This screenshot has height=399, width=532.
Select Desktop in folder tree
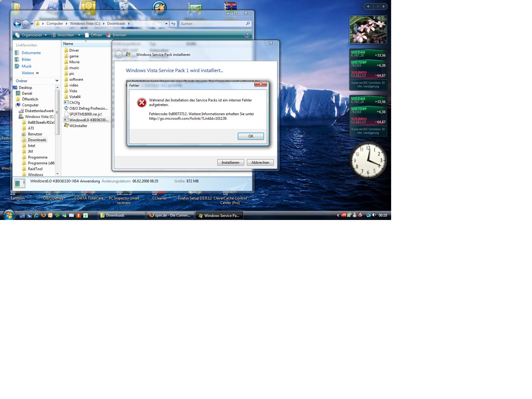(x=25, y=88)
